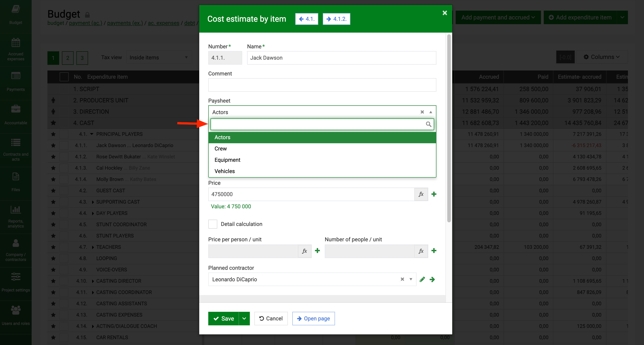The height and width of the screenshot is (345, 644).
Task: Select Vehicles in paysheet list
Action: (x=322, y=171)
